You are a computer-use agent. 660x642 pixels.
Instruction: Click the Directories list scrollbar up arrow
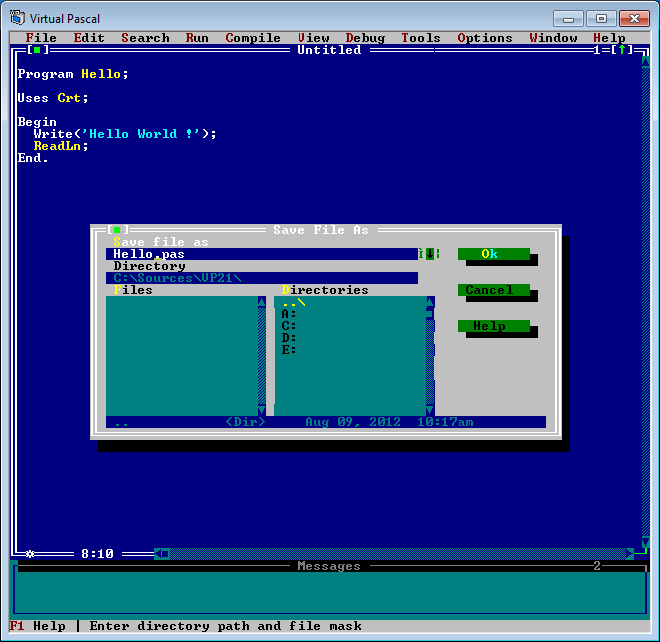(x=430, y=302)
